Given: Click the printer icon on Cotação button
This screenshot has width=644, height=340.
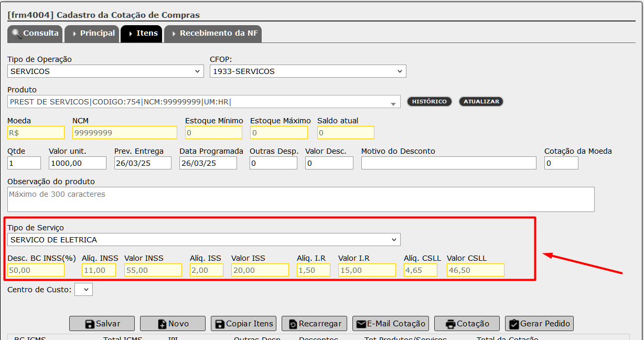Looking at the screenshot, I should [x=450, y=324].
